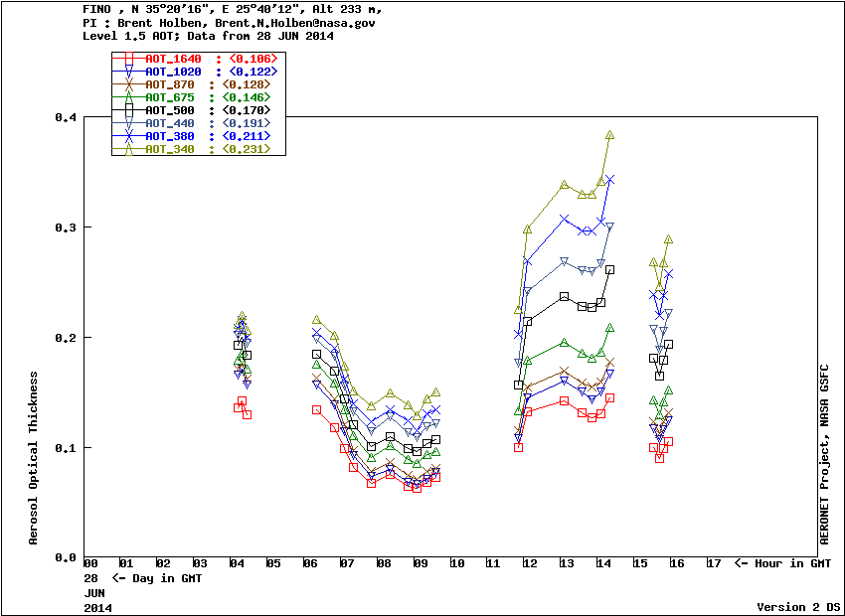Select the blue inverted triangle AOT_1020 legend marker
Image resolution: width=845 pixels, height=616 pixels.
point(127,73)
